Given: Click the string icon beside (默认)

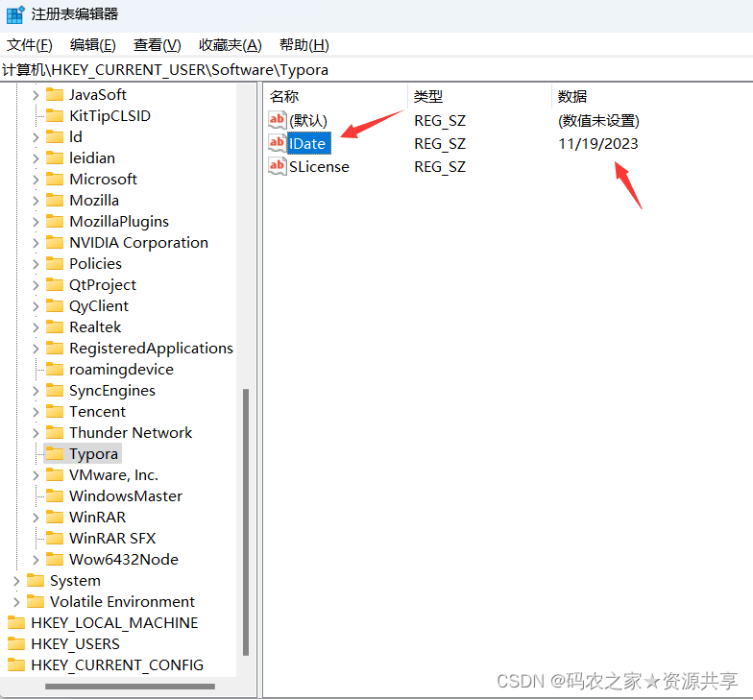Looking at the screenshot, I should [x=277, y=120].
